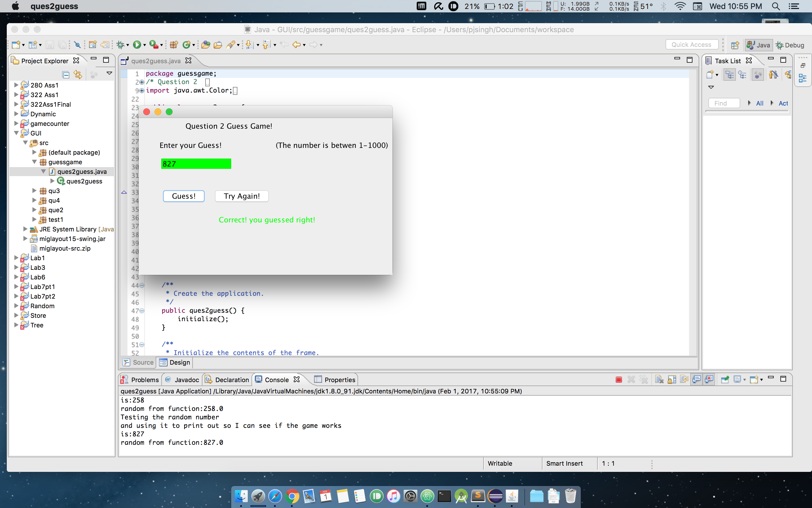Click the Run Last Tool toolbox icon
This screenshot has width=812, height=508.
(154, 45)
